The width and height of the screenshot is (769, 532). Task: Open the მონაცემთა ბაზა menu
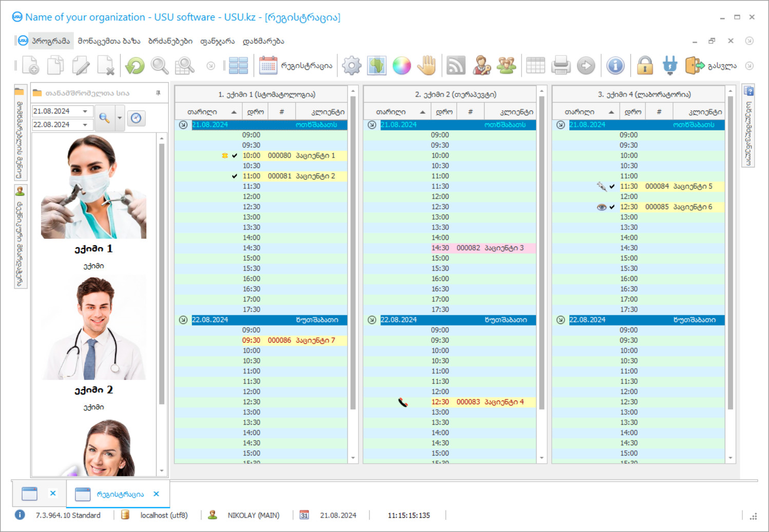109,41
